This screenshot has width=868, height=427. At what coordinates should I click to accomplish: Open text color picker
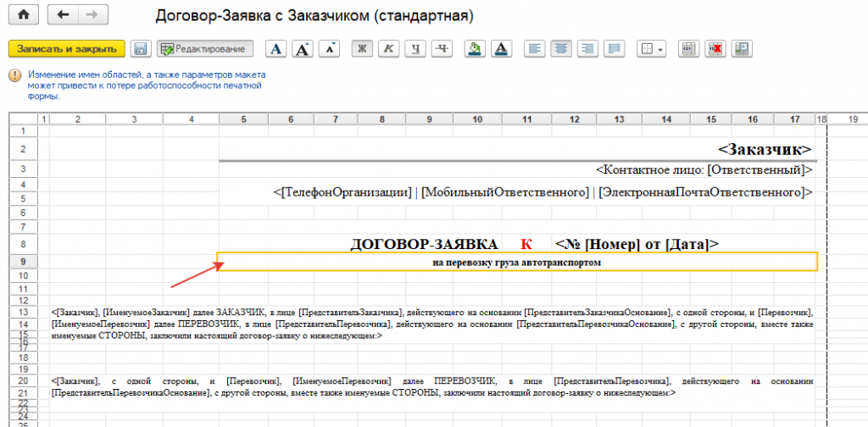pos(501,48)
